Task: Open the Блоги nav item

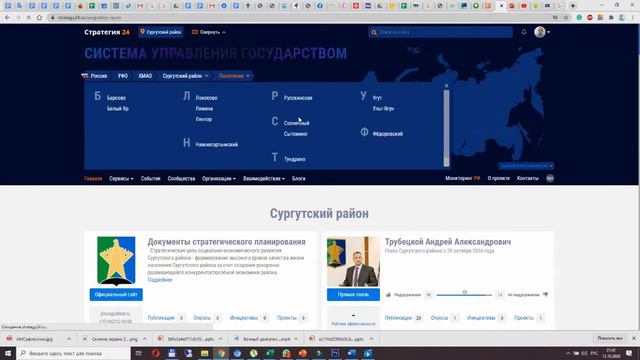Action: [299, 178]
